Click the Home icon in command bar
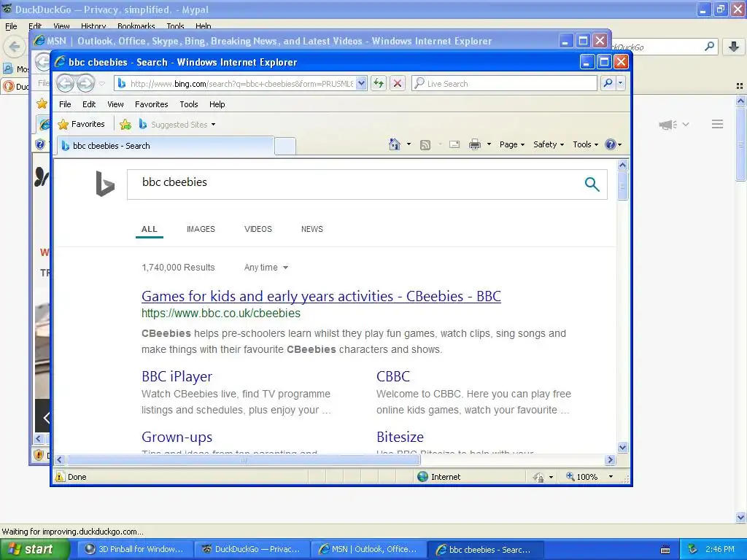 395,144
